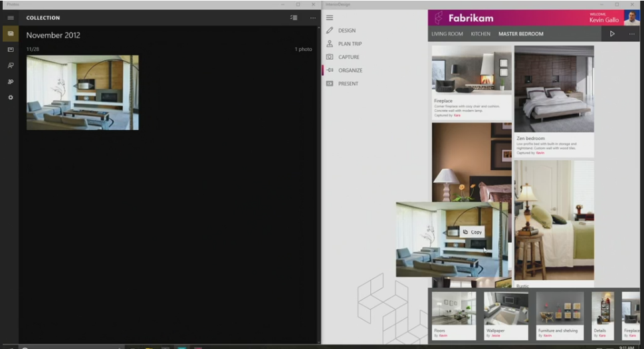Open the Albums icon in Photos sidebar
The image size is (644, 349).
coord(11,50)
